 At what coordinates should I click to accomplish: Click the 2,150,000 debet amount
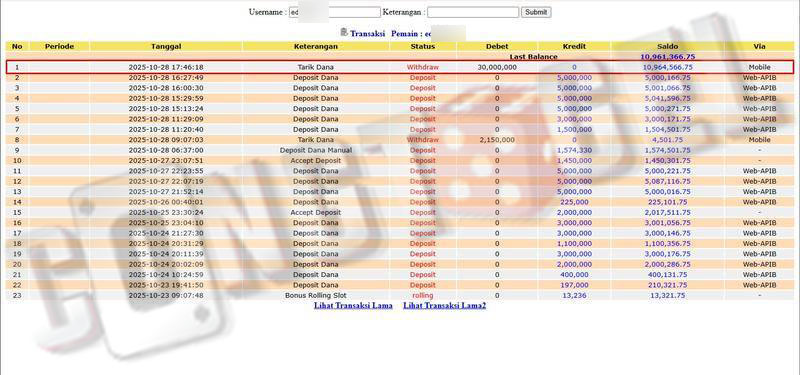(497, 140)
